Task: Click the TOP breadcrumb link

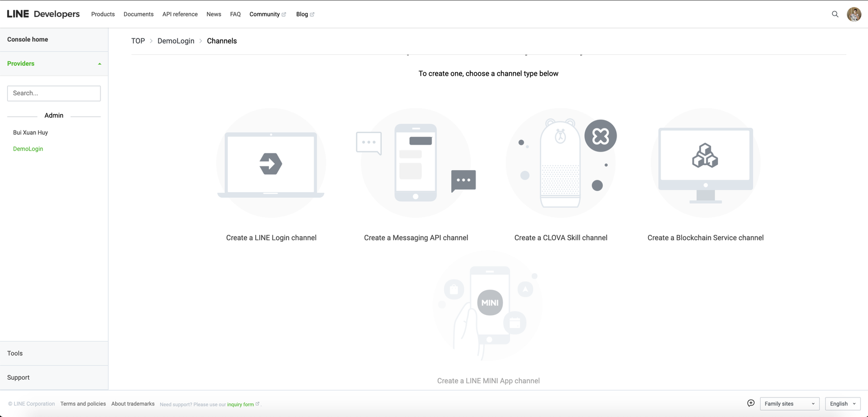Action: click(138, 41)
